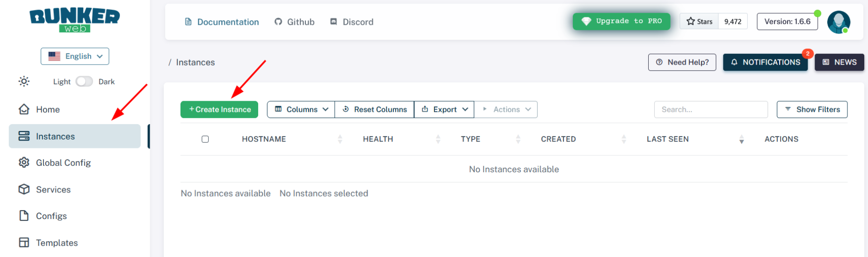Click the diamond icon on Upgrade button

tap(586, 22)
